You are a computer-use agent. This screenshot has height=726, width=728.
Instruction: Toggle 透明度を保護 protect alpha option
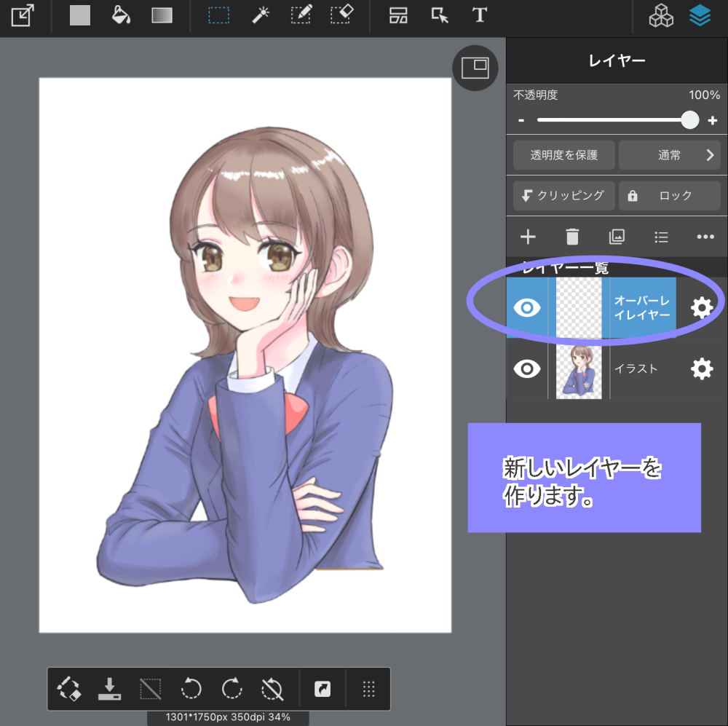click(x=563, y=155)
